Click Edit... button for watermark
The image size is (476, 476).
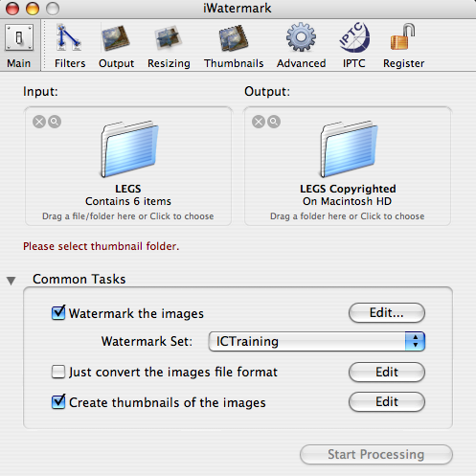coord(387,313)
